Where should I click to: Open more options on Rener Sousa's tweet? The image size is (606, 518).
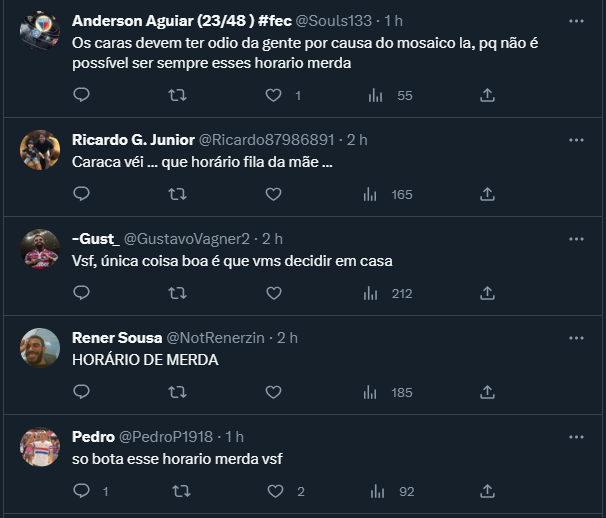click(576, 337)
